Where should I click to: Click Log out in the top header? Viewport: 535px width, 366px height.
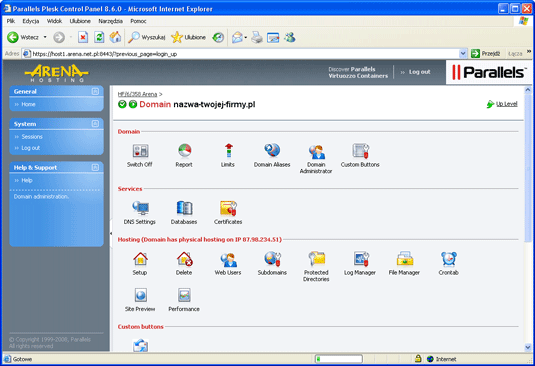419,72
